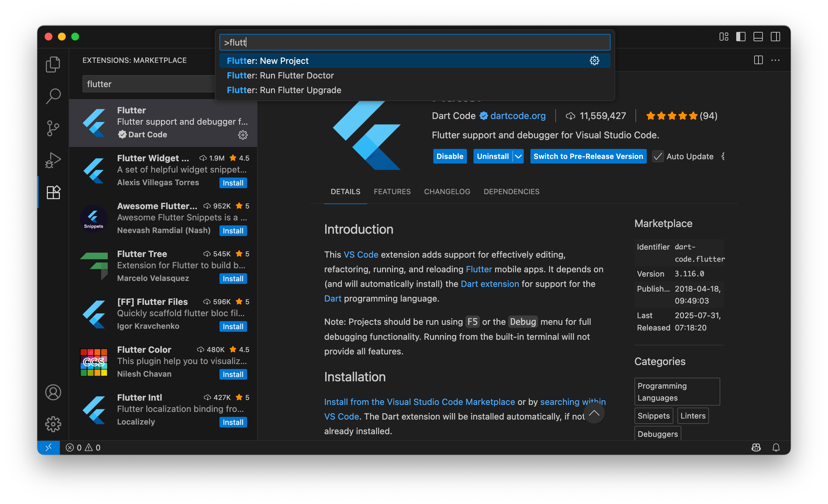
Task: Select Flutter: Run Flutter Upgrade command
Action: click(x=415, y=90)
